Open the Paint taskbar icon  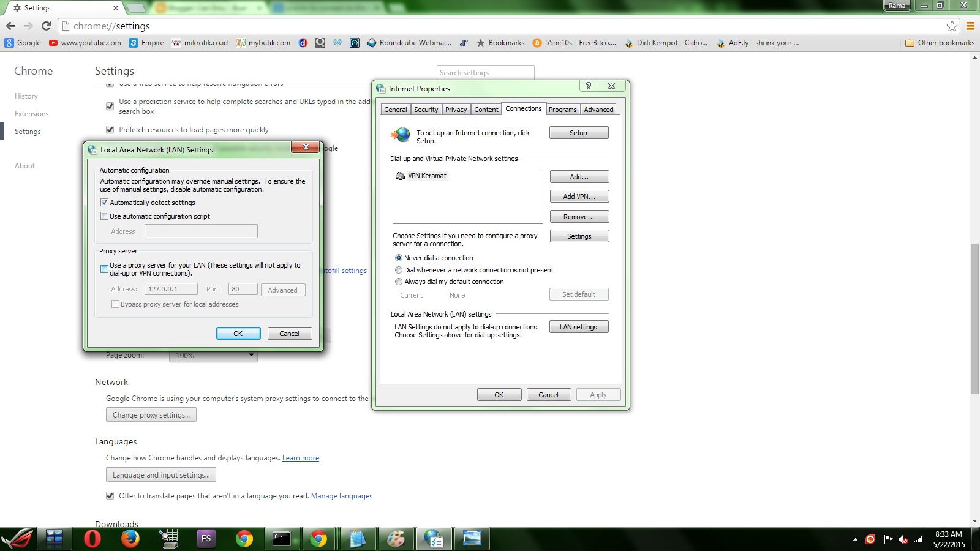(x=396, y=539)
